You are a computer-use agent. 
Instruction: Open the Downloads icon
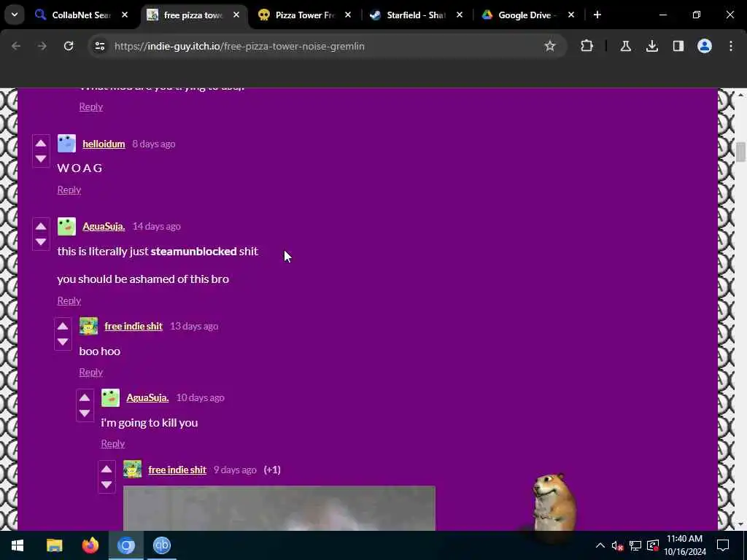pyautogui.click(x=651, y=46)
